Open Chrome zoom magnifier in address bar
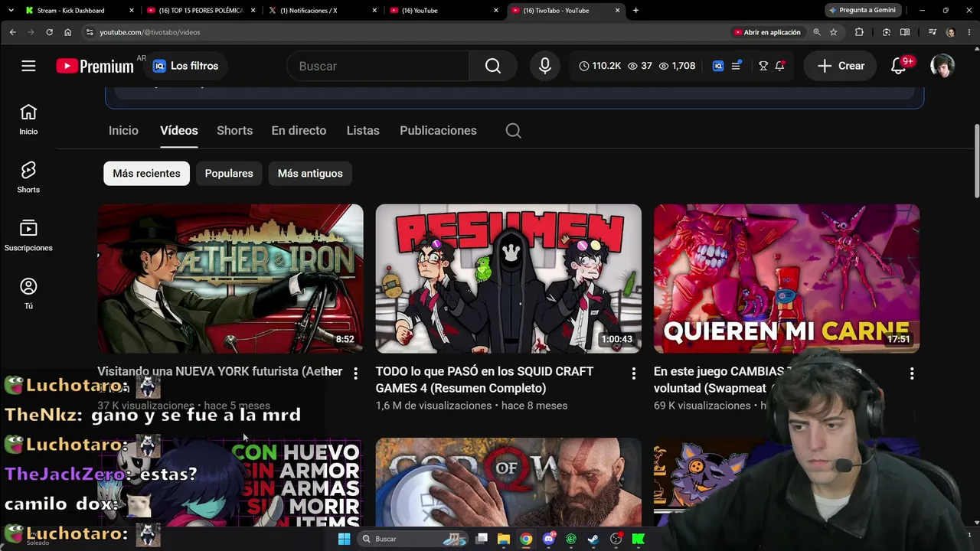Viewport: 980px width, 551px height. (817, 32)
